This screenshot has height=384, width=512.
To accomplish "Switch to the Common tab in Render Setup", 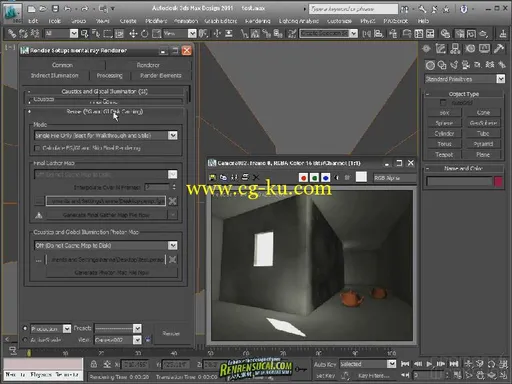I will (x=62, y=65).
